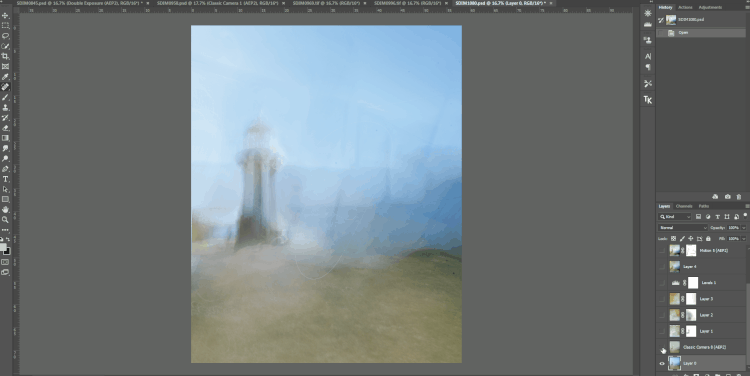
Task: Show Layer 3 using its visibility box
Action: 662,299
